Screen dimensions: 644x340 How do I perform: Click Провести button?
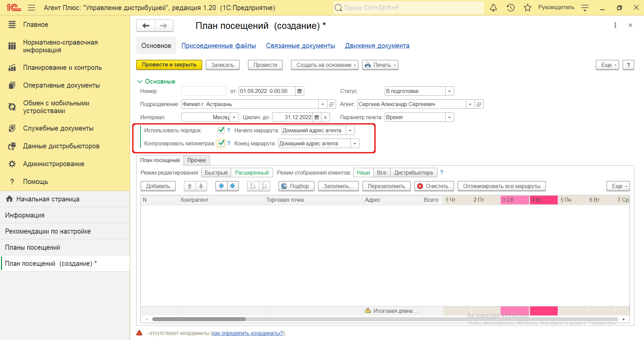tap(265, 65)
